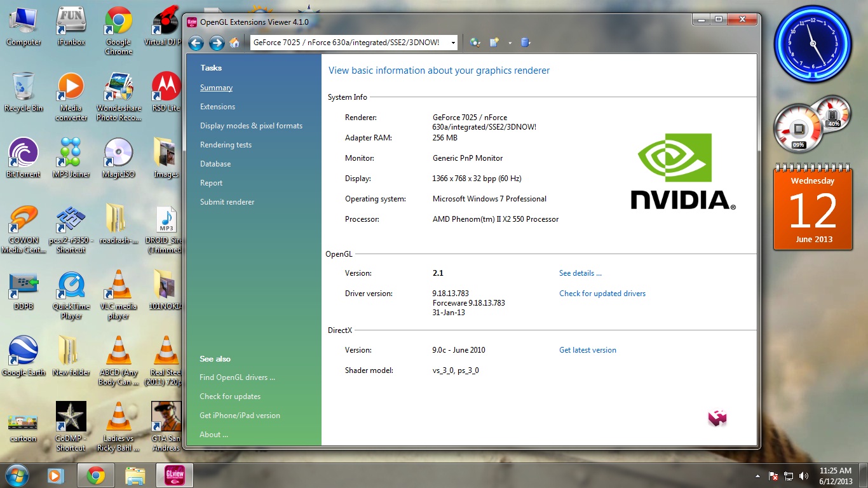Click the new report note icon
The height and width of the screenshot is (488, 868).
point(494,43)
